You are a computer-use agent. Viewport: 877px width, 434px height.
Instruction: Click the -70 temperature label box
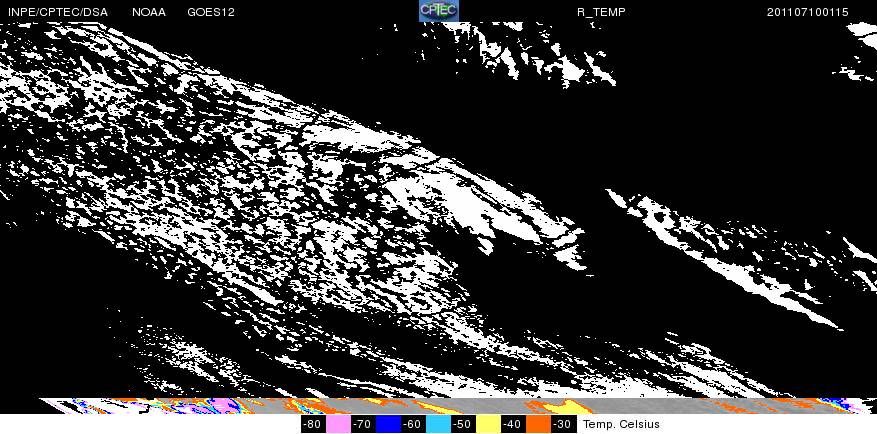(x=364, y=424)
